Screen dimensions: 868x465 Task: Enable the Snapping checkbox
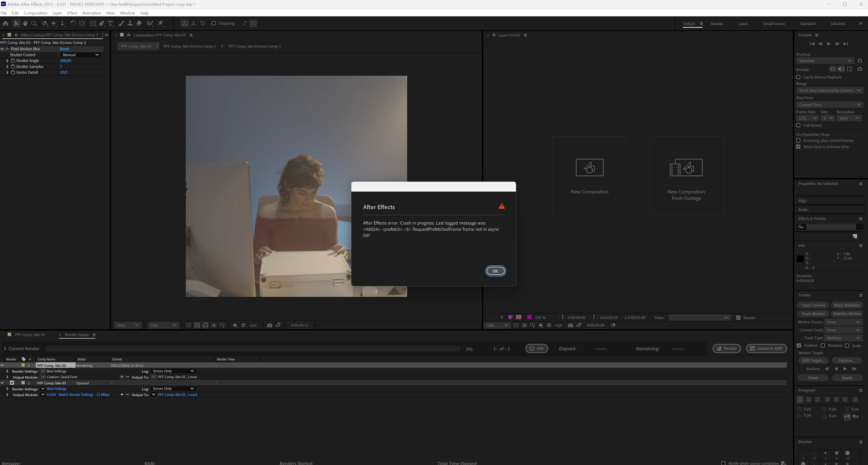[213, 23]
